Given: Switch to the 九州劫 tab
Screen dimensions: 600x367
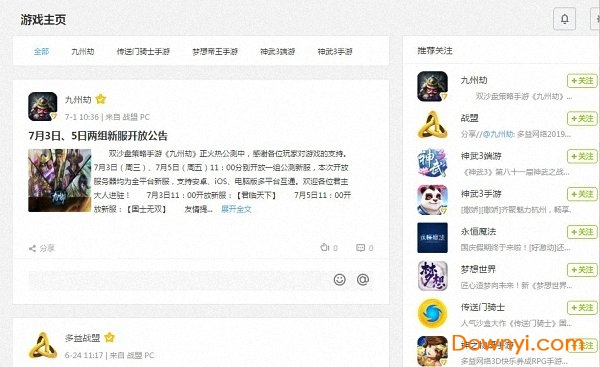Looking at the screenshot, I should coord(83,51).
